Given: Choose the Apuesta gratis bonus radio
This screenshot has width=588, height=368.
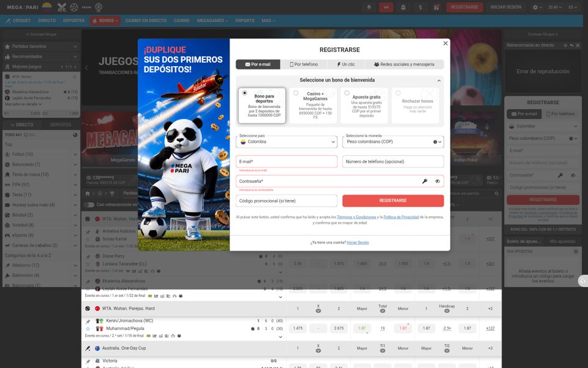Looking at the screenshot, I should coord(347,93).
